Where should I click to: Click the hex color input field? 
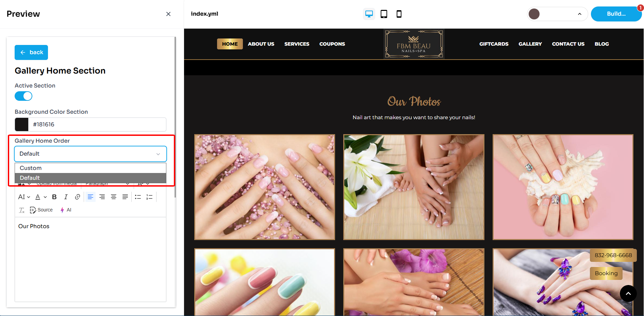[x=97, y=125]
